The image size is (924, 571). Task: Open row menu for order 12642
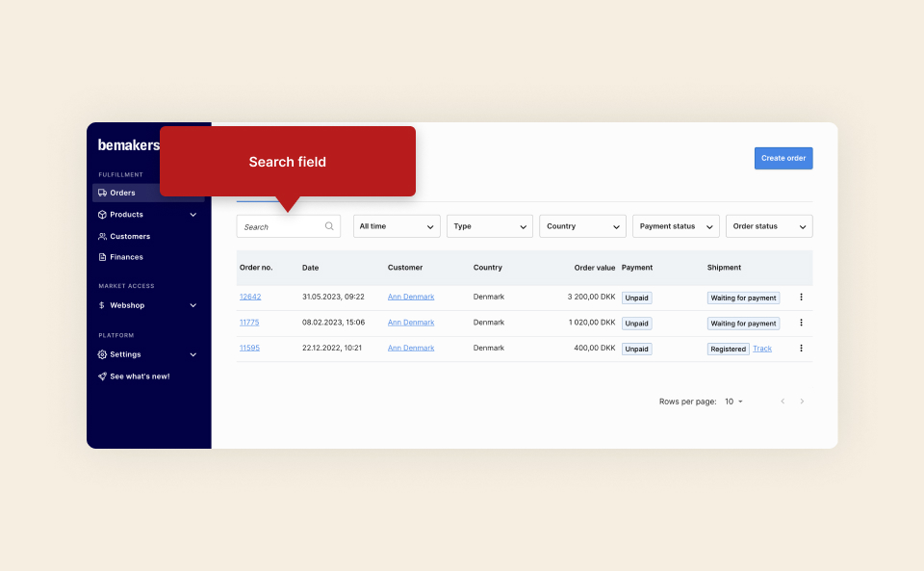[x=801, y=297]
